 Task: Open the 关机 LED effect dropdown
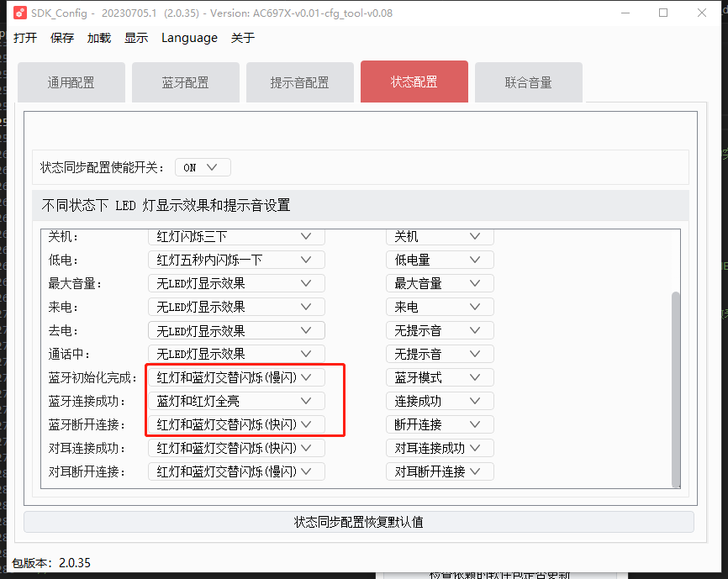[236, 236]
